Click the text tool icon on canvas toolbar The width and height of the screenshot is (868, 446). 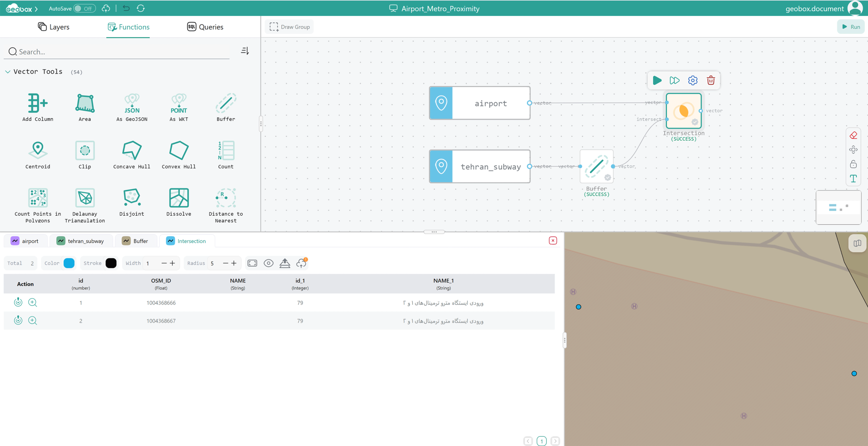point(853,179)
